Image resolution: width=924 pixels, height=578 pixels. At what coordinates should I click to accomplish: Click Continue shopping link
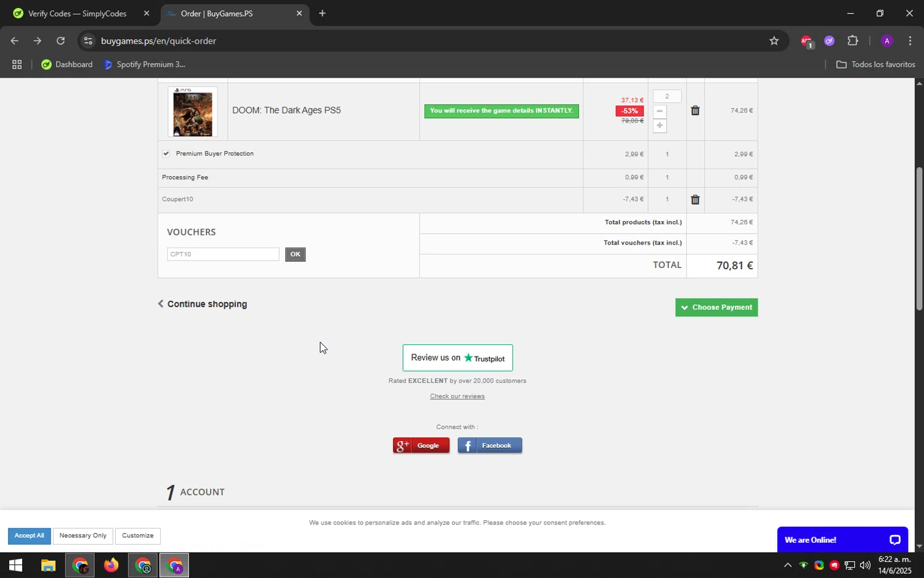click(x=202, y=304)
